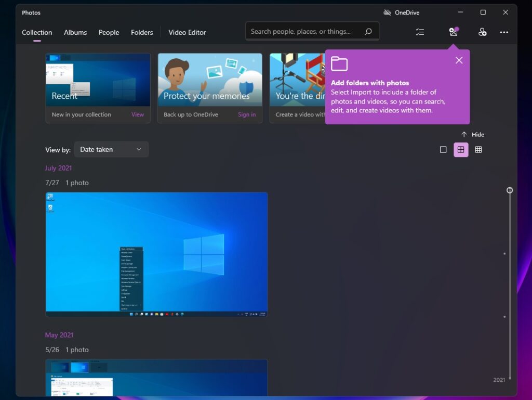Click the See more ellipsis icon
532x400 pixels.
click(504, 32)
